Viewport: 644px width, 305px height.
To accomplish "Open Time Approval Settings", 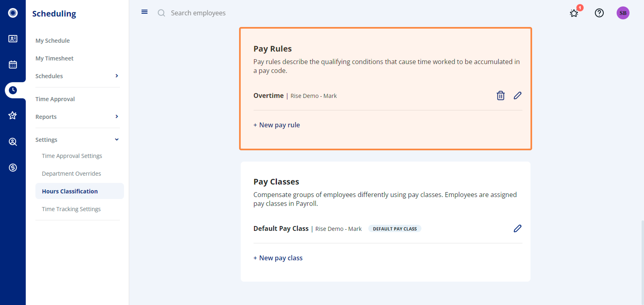I will (x=72, y=156).
